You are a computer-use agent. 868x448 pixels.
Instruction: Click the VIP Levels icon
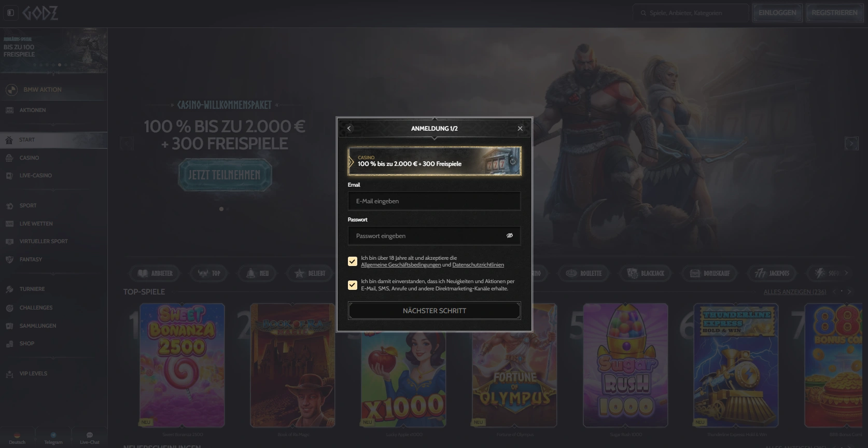point(9,374)
